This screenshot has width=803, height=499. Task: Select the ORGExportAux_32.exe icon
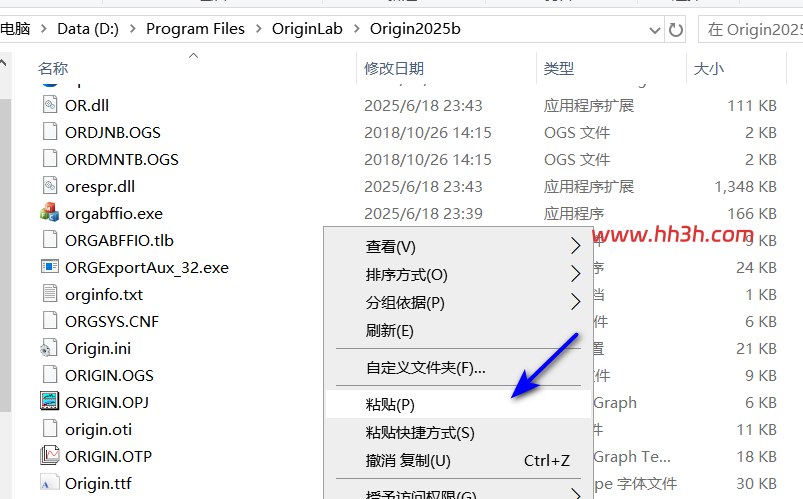[50, 267]
